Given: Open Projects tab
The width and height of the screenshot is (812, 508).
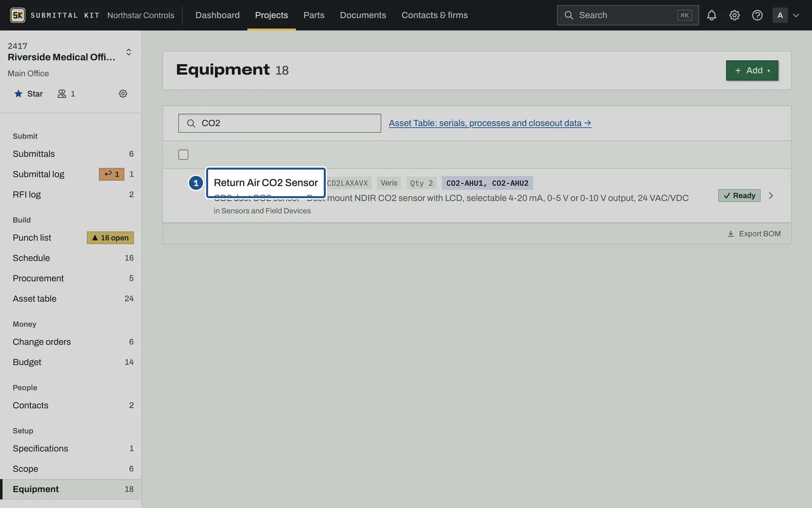Looking at the screenshot, I should pyautogui.click(x=272, y=15).
